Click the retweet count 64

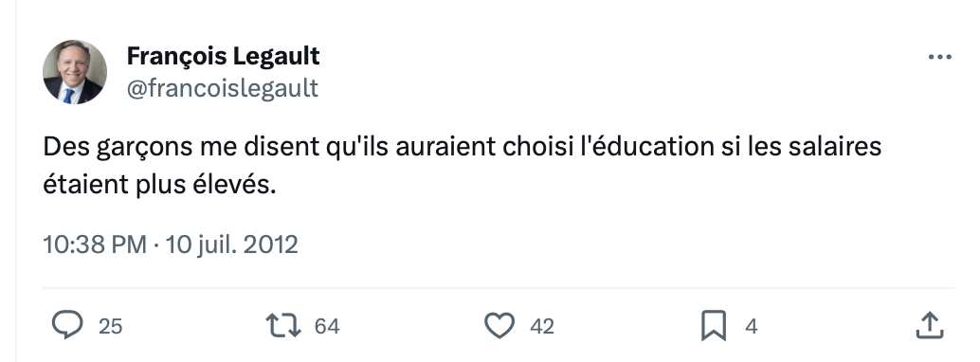pos(327,326)
